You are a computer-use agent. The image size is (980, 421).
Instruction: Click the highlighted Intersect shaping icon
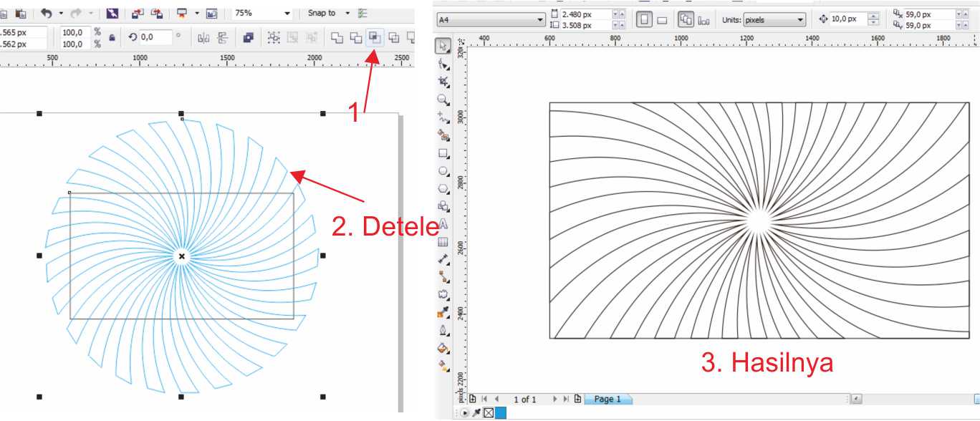click(374, 37)
